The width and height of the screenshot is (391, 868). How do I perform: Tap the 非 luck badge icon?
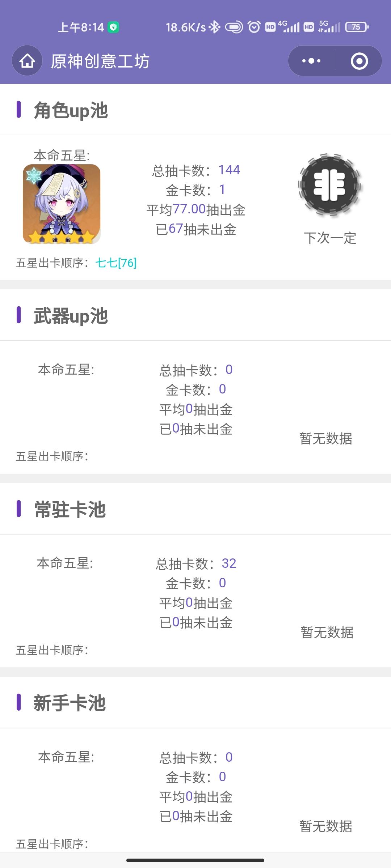(329, 185)
